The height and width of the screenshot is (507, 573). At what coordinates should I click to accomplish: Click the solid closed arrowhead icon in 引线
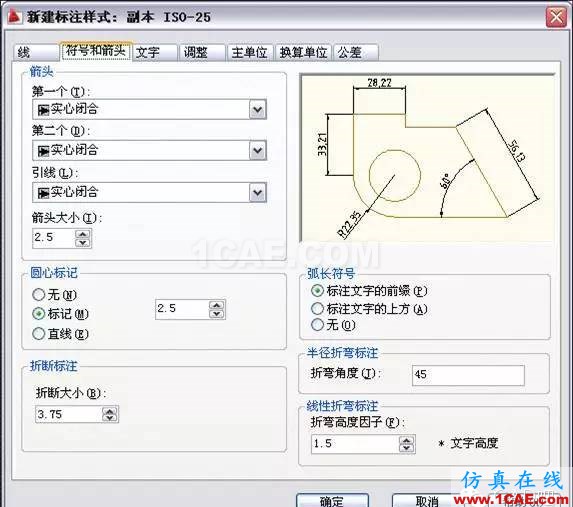pyautogui.click(x=43, y=193)
